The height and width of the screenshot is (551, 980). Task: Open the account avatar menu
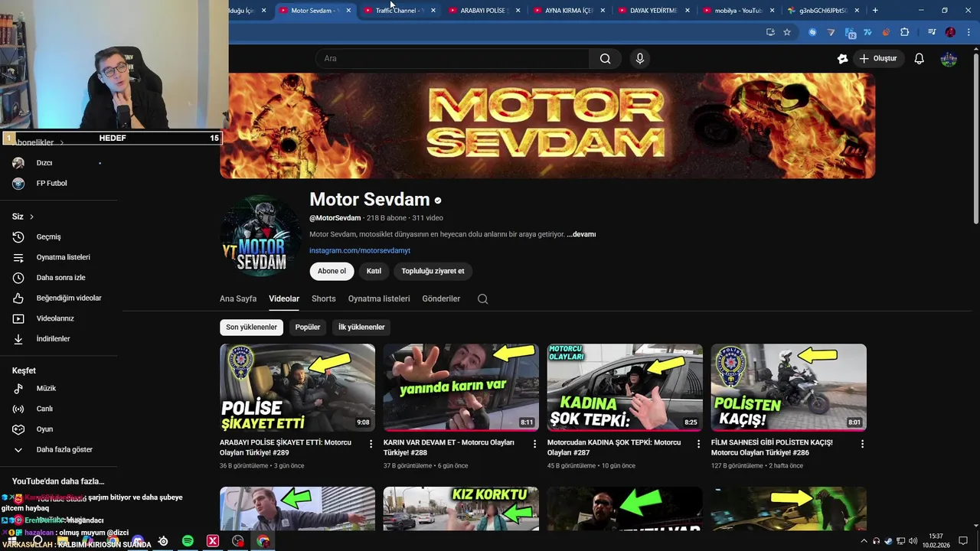pos(949,58)
